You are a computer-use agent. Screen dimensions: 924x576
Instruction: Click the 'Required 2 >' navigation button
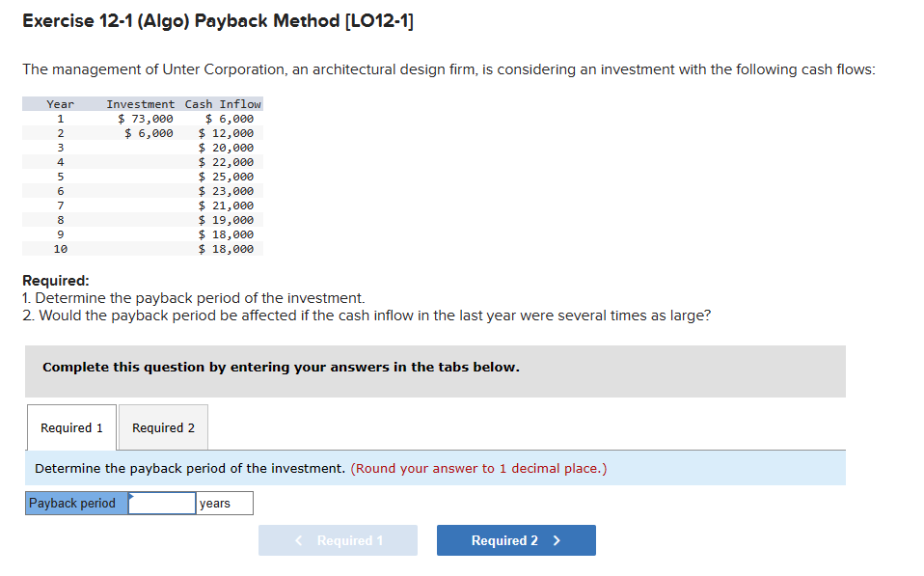tap(516, 540)
